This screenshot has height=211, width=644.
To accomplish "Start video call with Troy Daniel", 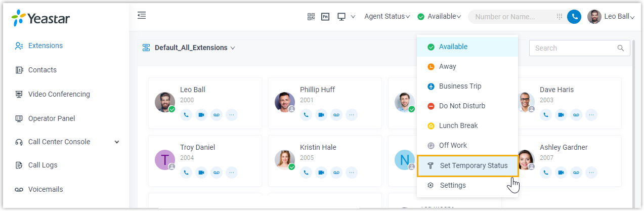I will (201, 173).
